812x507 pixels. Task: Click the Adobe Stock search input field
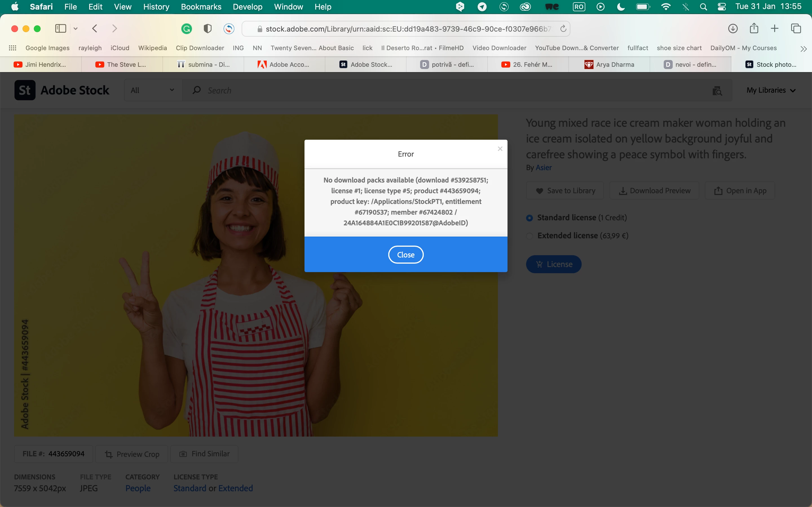436,90
